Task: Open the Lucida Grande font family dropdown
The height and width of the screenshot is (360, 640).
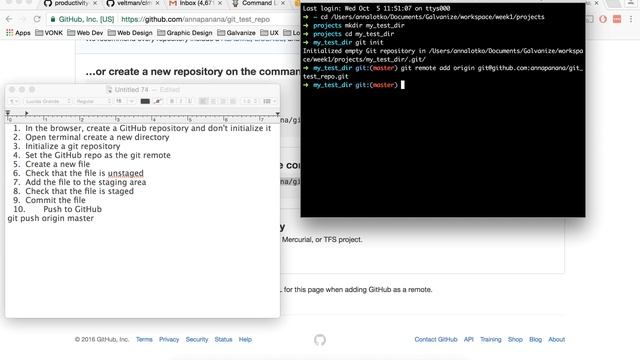Action: coord(47,101)
